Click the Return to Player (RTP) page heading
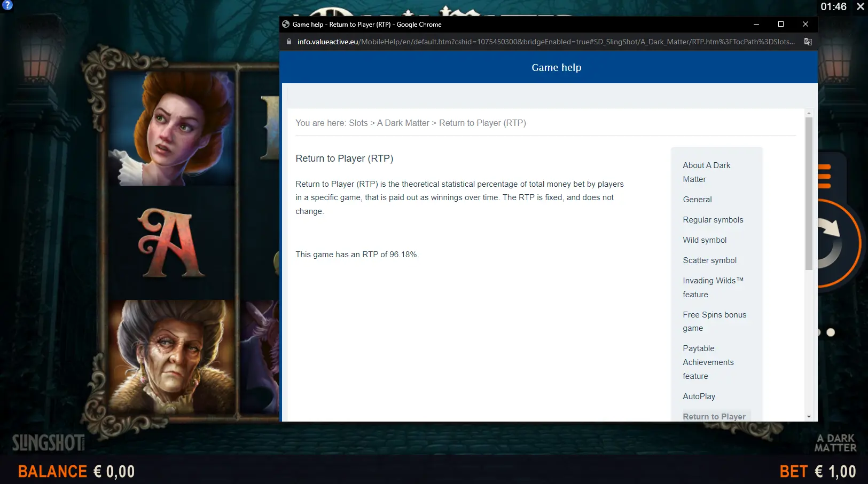868x484 pixels. pyautogui.click(x=345, y=158)
